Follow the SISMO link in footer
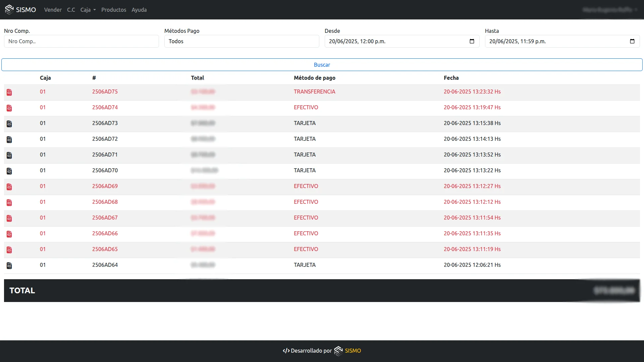The height and width of the screenshot is (362, 644). (353, 351)
